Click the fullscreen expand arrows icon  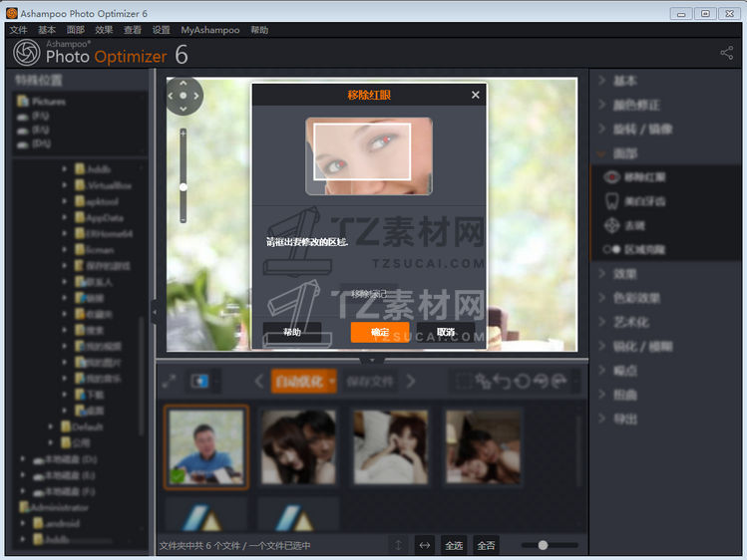coord(170,381)
